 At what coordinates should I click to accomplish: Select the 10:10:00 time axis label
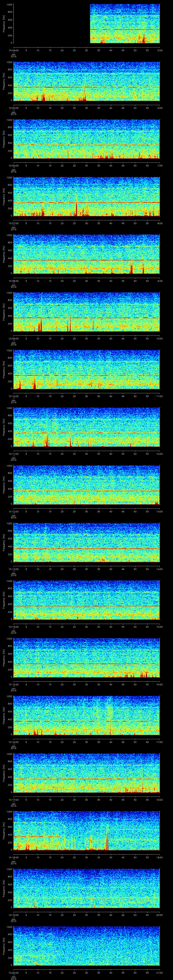(x=14, y=396)
